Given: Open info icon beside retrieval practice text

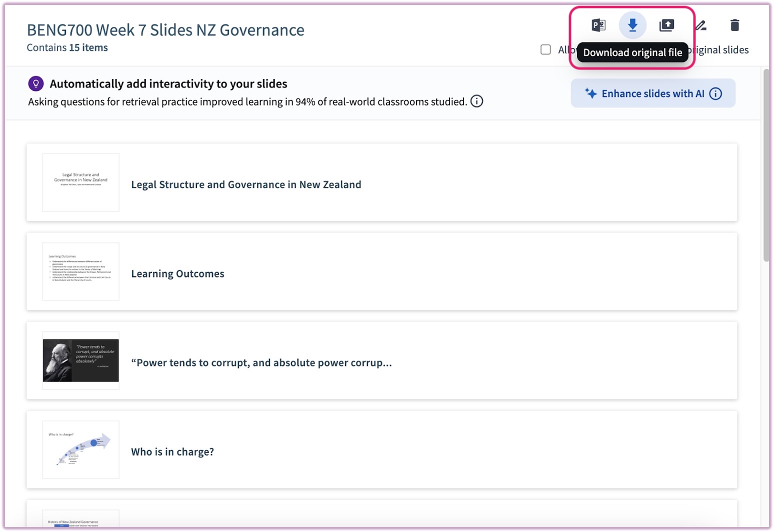Looking at the screenshot, I should pos(477,101).
